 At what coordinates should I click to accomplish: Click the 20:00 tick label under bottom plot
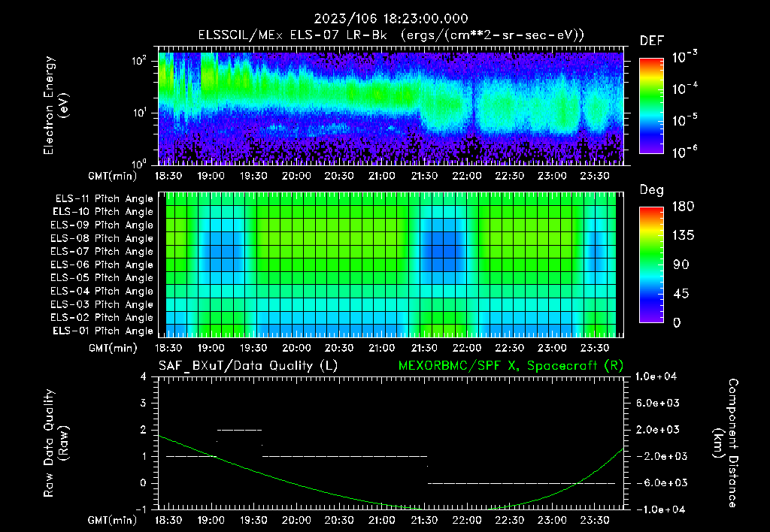pos(296,520)
